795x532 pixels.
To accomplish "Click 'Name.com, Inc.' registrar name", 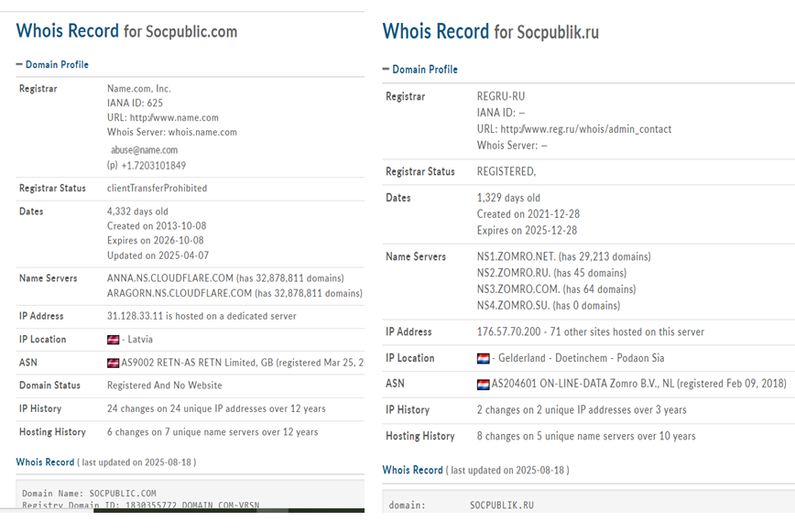I will click(139, 89).
